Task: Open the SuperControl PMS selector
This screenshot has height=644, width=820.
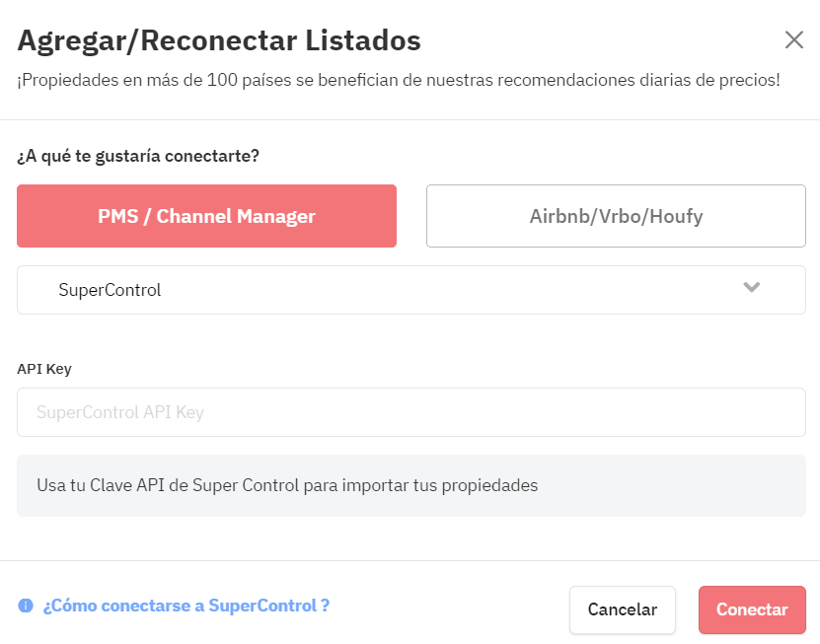Action: [411, 290]
